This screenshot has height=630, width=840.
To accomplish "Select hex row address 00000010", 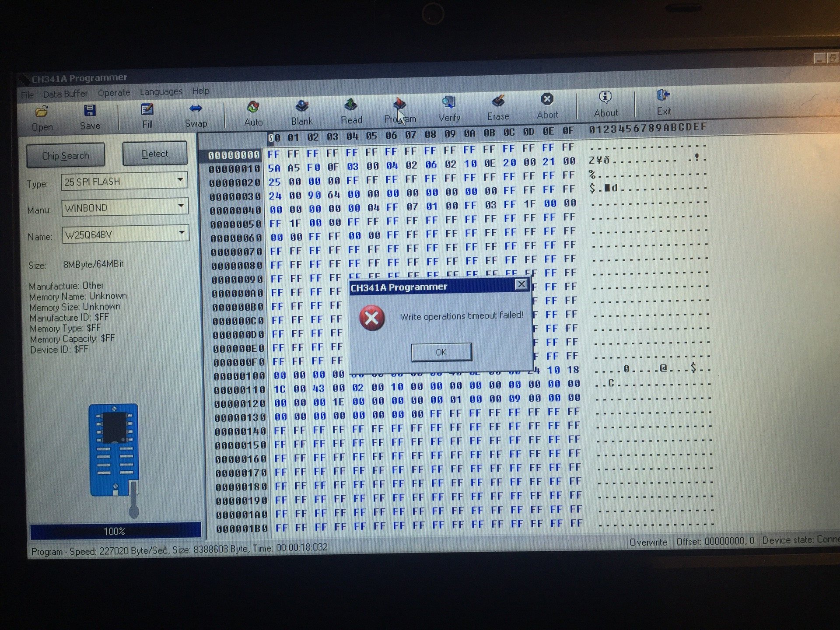I will 234,169.
